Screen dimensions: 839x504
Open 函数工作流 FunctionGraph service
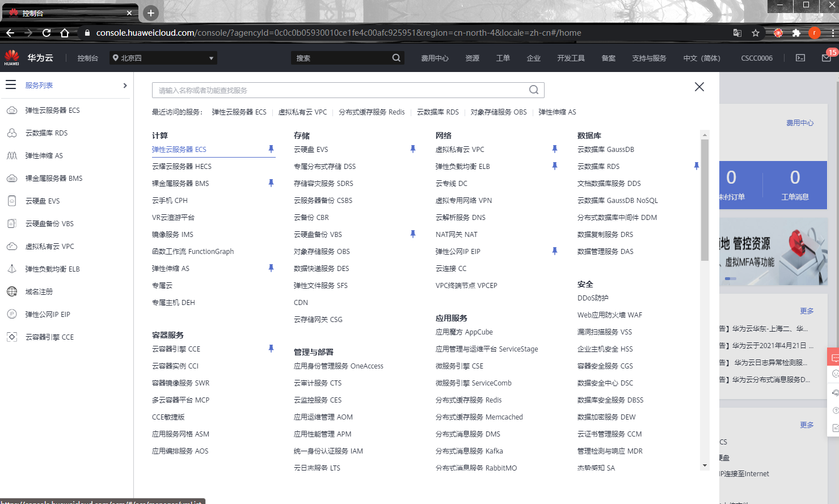193,251
